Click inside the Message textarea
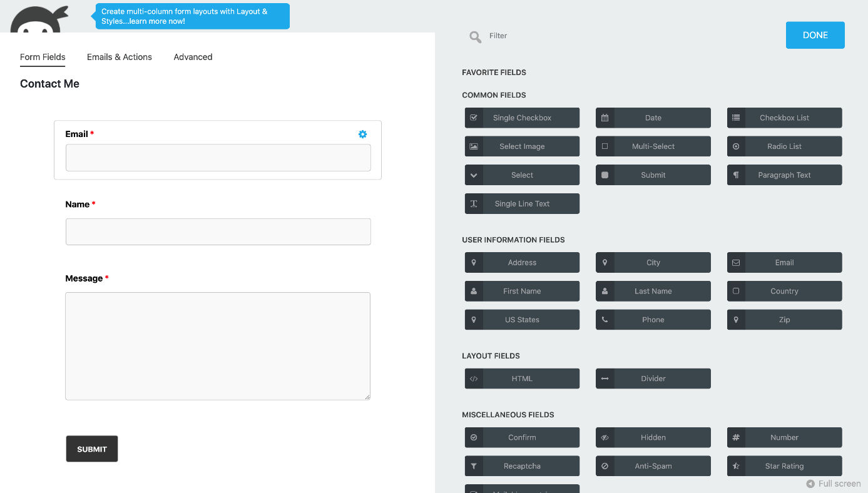868x493 pixels. point(218,346)
